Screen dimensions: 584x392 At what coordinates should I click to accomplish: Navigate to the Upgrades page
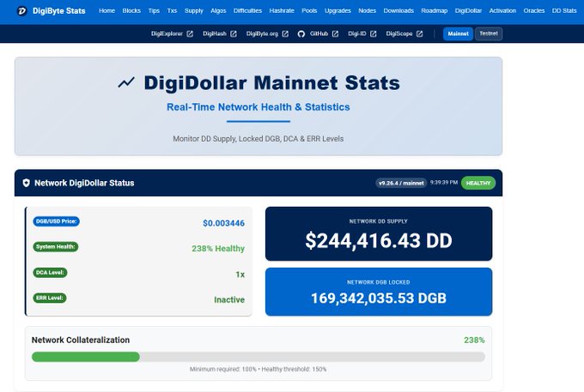click(338, 11)
